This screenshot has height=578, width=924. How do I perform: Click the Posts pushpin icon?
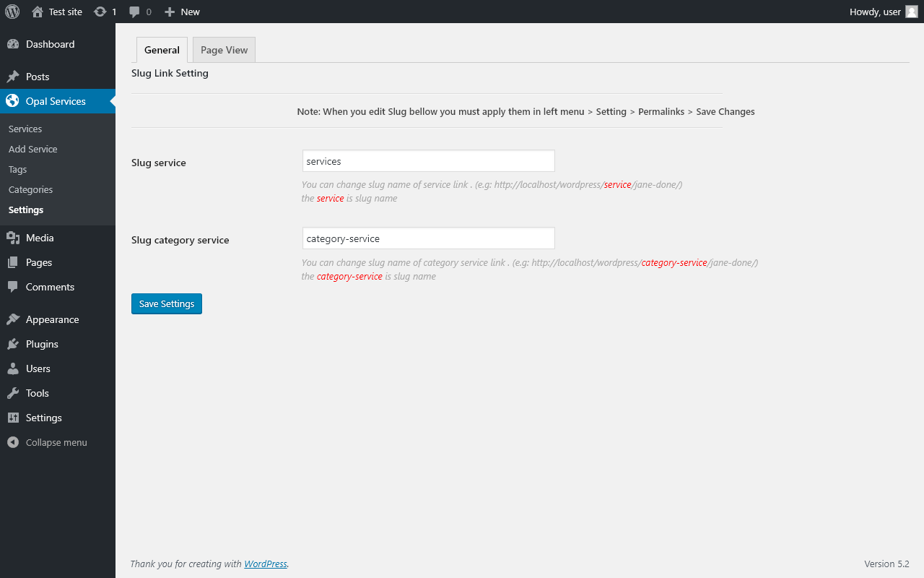pyautogui.click(x=13, y=77)
